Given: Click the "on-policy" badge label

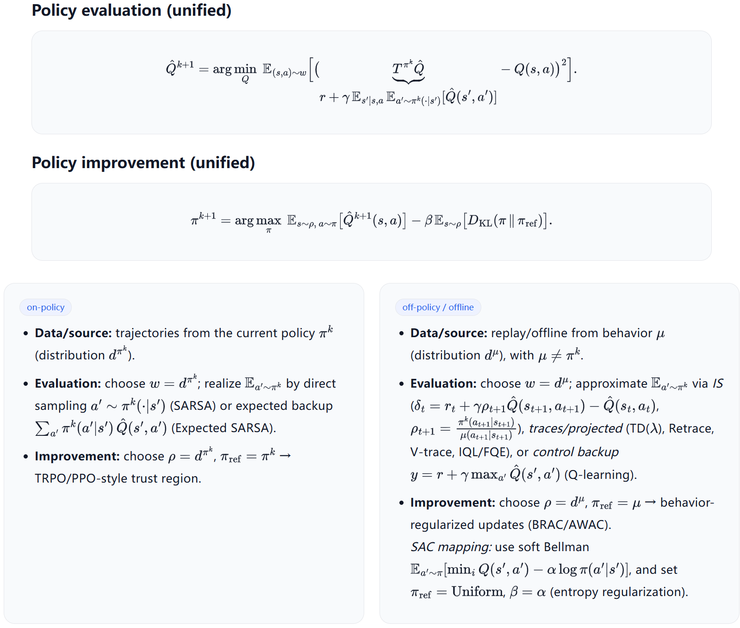Looking at the screenshot, I should (46, 307).
